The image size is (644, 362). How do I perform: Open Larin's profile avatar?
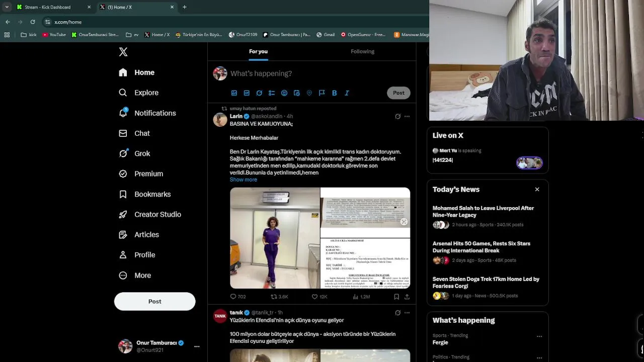point(220,120)
